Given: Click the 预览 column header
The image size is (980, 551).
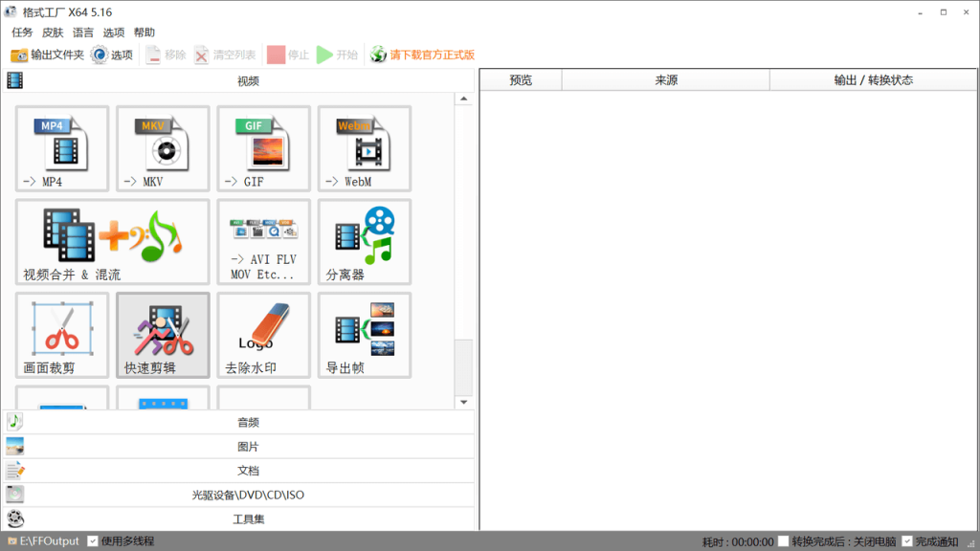Looking at the screenshot, I should pos(521,80).
